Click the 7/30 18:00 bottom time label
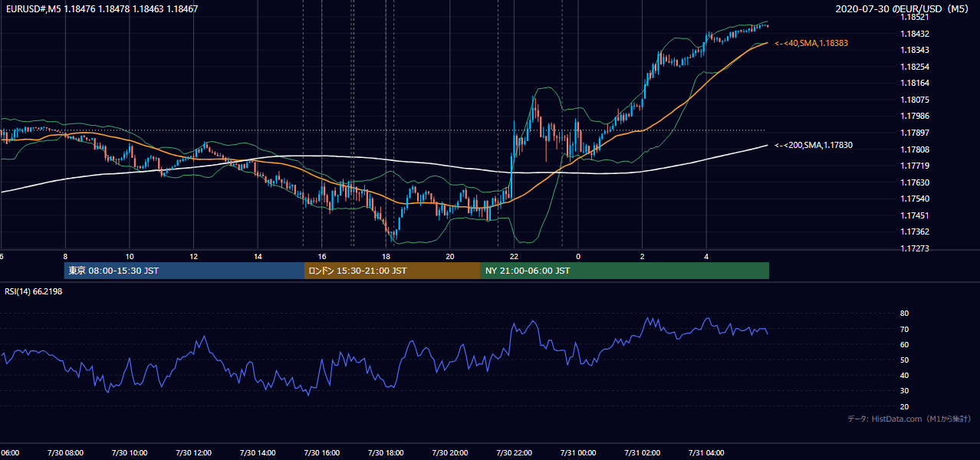Viewport: 980px width, 460px height. [x=386, y=453]
